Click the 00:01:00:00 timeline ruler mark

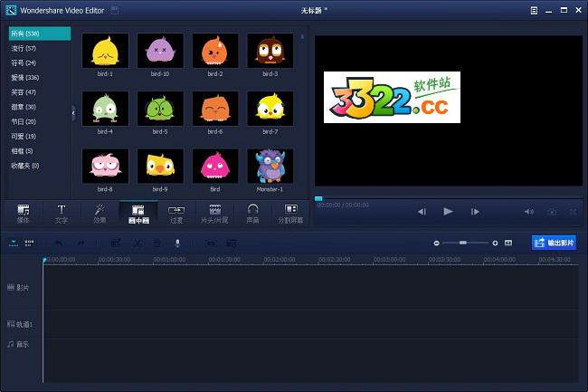point(169,259)
